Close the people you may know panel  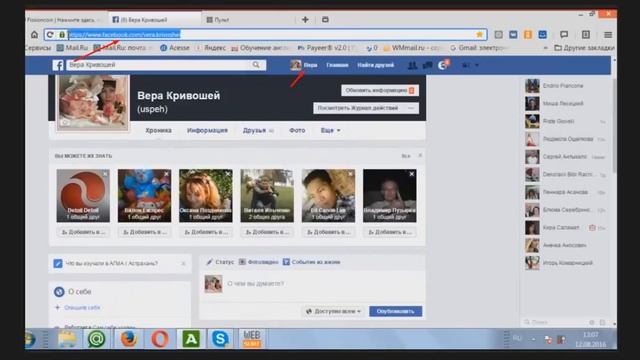[420, 156]
